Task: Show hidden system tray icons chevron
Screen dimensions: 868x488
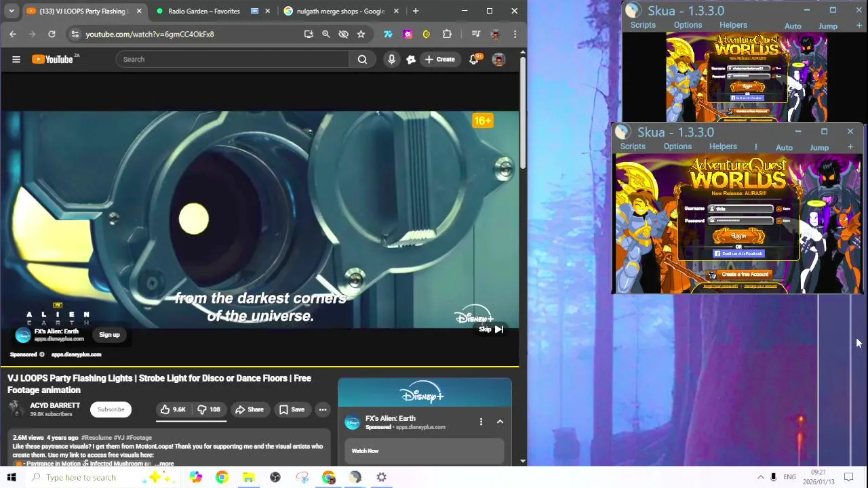Action: 760,477
